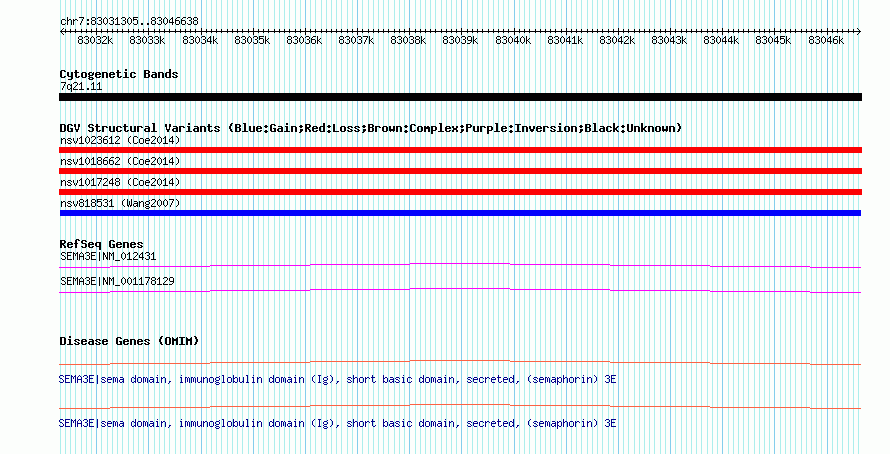Screen dimensions: 890x454
Task: Click the 83033k ruler tick label
Action: tap(147, 41)
